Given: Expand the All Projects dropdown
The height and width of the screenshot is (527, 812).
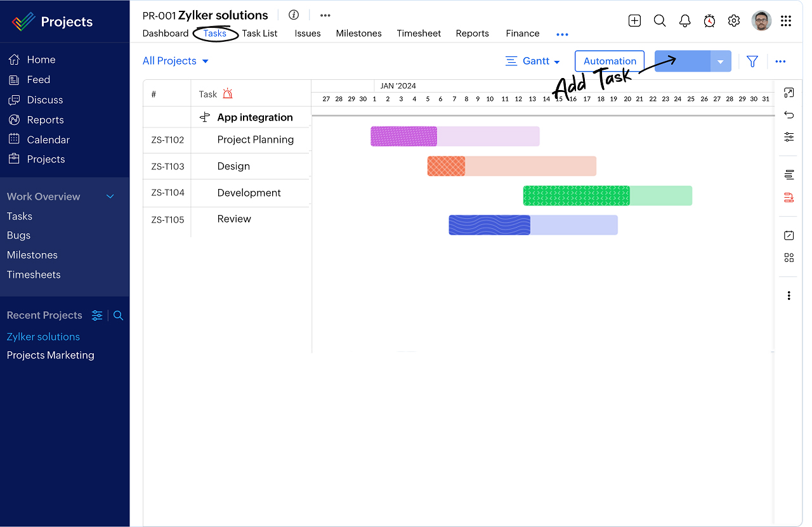Looking at the screenshot, I should coord(176,62).
